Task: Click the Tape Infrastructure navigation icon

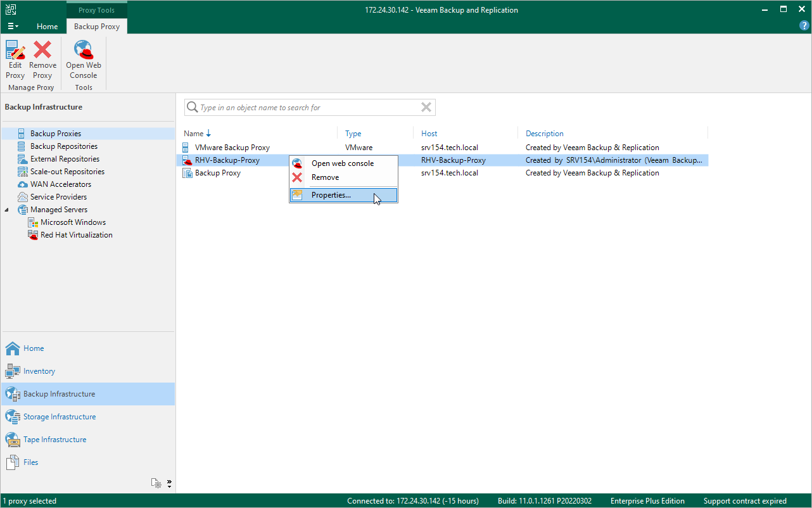Action: click(13, 440)
